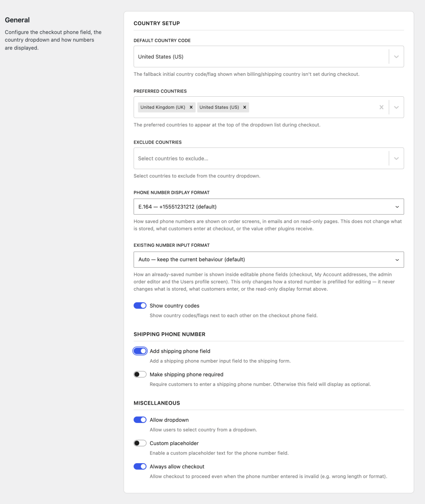Open Phone Number Display Format select
Image resolution: width=425 pixels, height=504 pixels.
point(269,207)
